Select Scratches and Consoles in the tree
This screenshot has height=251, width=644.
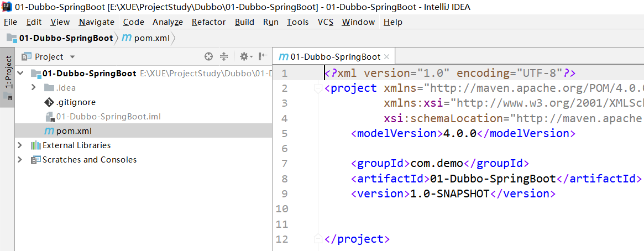click(90, 160)
